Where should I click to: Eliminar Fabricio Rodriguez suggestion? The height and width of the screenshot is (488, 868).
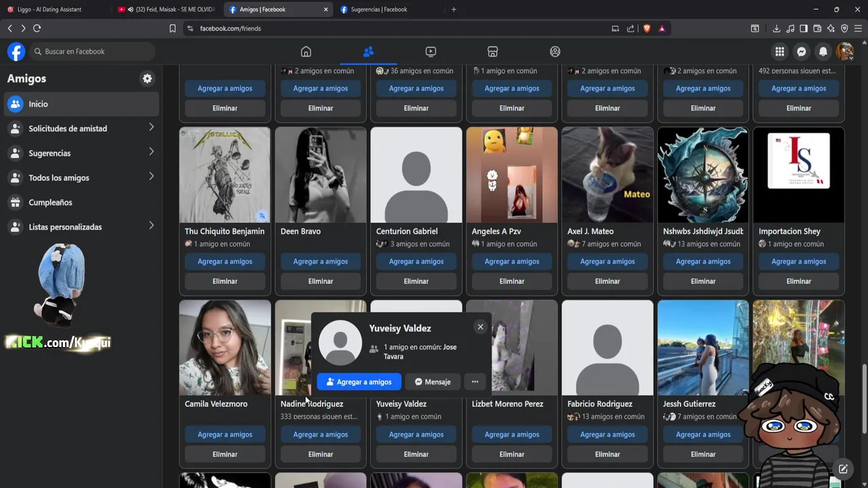607,454
